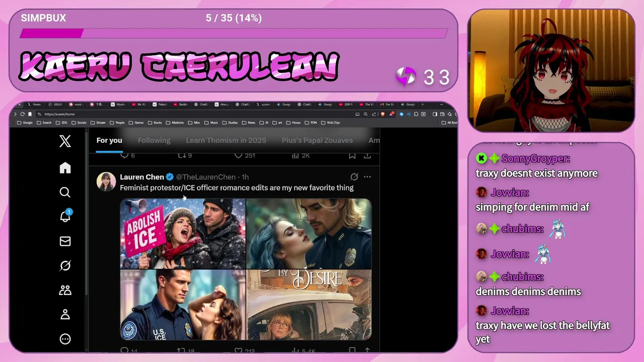Open the Medicine bookmarks folder
This screenshot has height=362, width=644.
(175, 123)
